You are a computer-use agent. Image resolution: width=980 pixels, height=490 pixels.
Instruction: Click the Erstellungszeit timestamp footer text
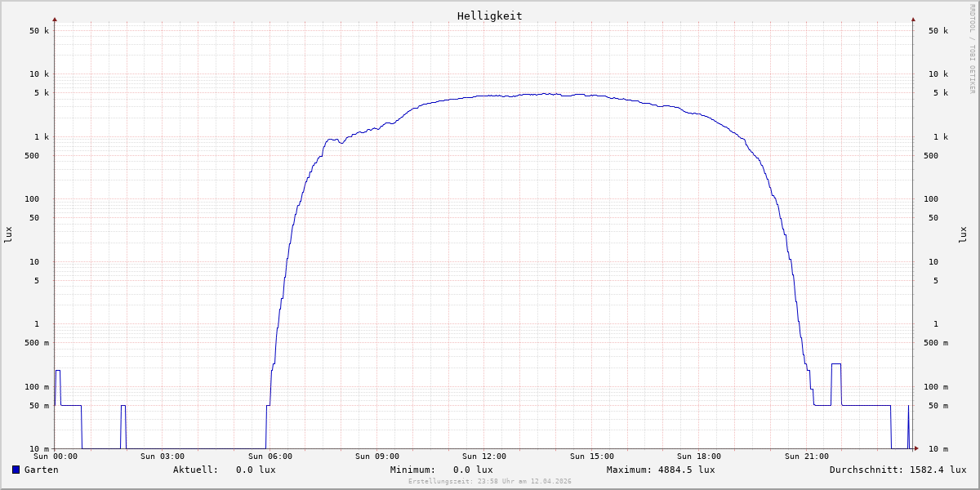point(490,481)
